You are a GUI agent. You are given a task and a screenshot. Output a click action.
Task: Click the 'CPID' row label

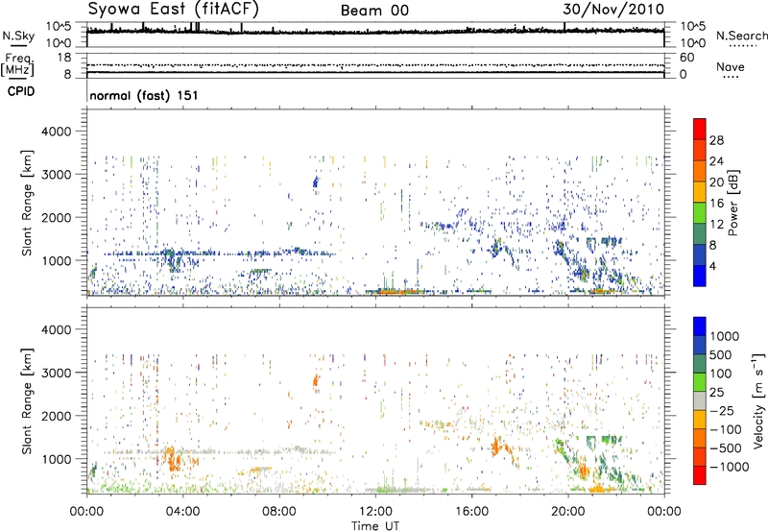21,91
